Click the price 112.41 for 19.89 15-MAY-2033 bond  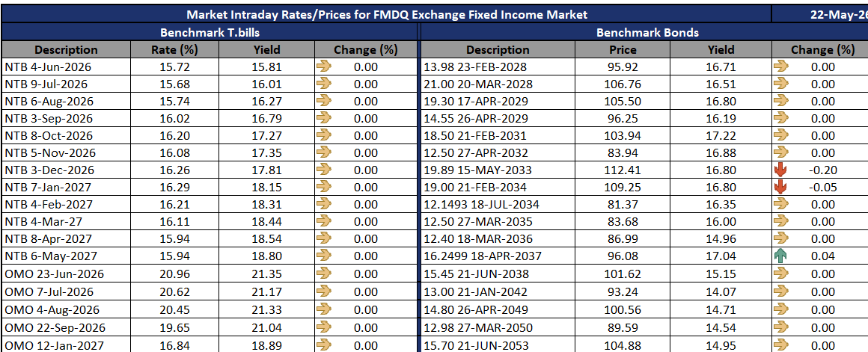pyautogui.click(x=623, y=170)
